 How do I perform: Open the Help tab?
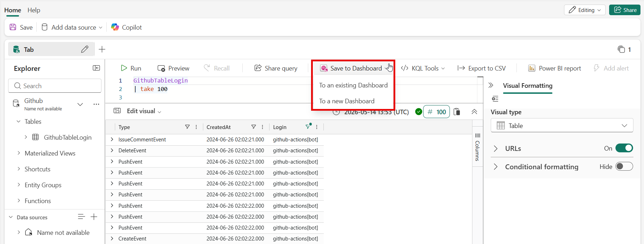(34, 10)
